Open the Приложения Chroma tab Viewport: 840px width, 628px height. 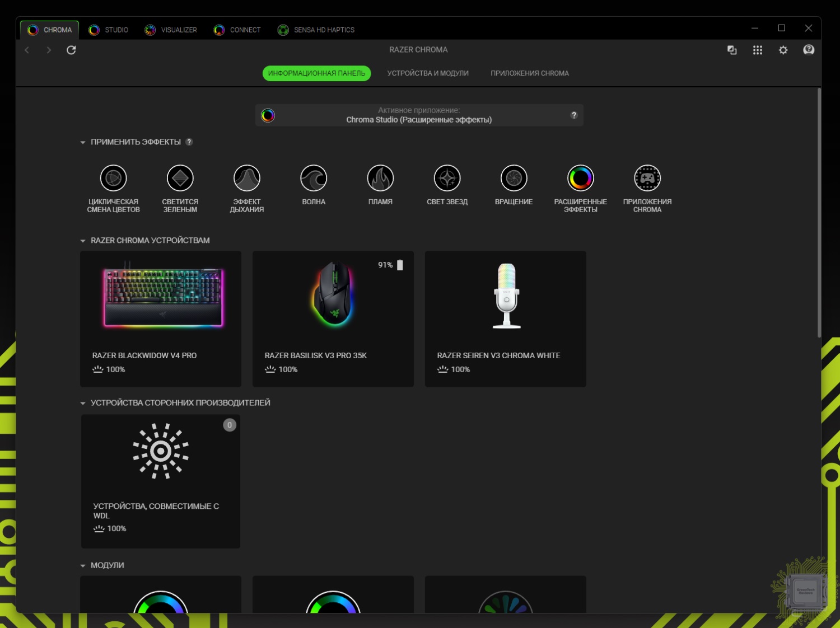pos(529,73)
